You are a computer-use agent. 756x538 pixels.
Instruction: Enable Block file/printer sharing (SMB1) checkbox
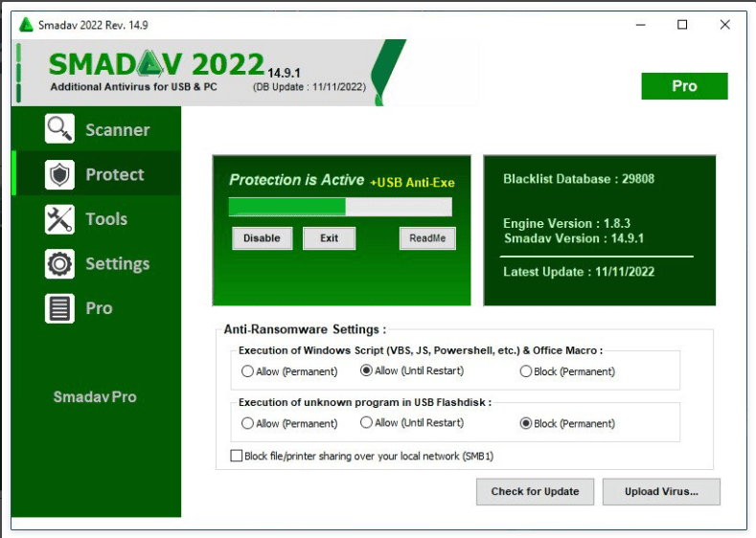coord(237,456)
